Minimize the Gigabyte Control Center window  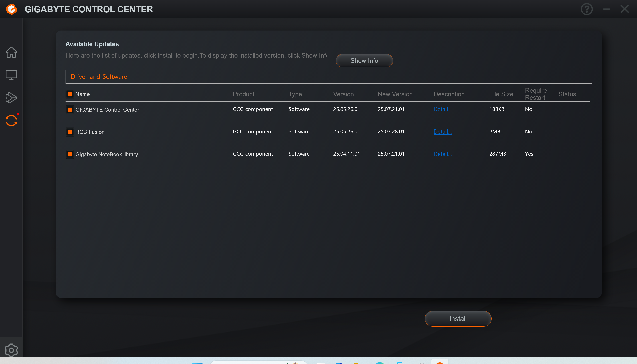(x=606, y=9)
